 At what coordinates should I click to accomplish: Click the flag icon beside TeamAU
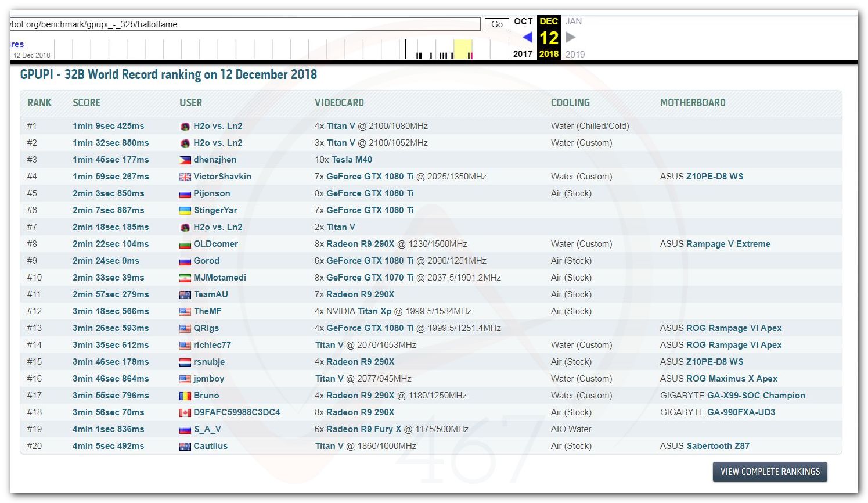(185, 294)
